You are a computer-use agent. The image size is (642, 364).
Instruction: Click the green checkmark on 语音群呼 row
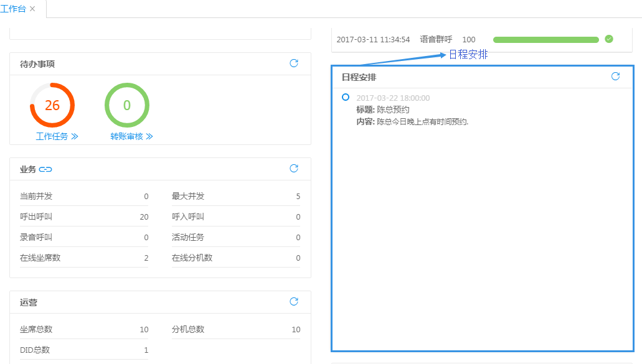point(609,39)
